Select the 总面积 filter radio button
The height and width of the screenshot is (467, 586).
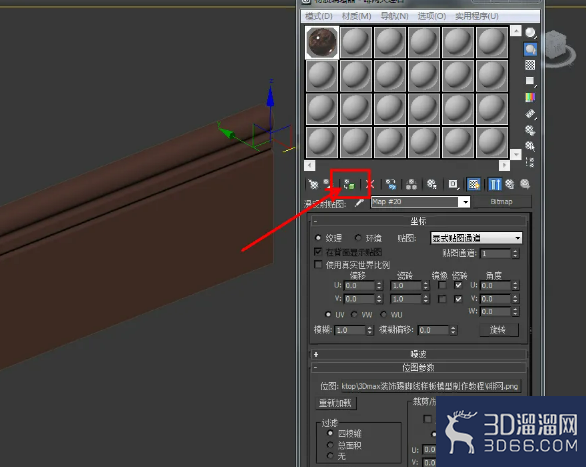point(330,445)
